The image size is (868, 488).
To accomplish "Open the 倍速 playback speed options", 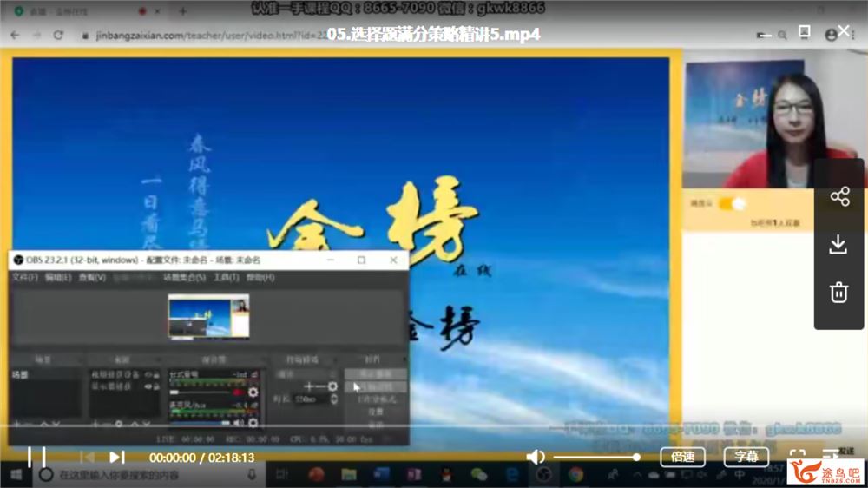I will (x=682, y=457).
